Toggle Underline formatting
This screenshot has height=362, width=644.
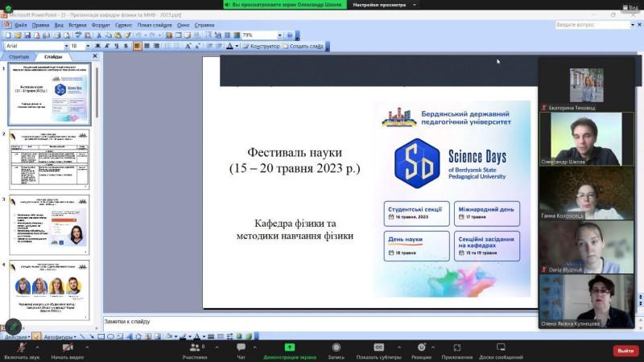click(x=116, y=46)
